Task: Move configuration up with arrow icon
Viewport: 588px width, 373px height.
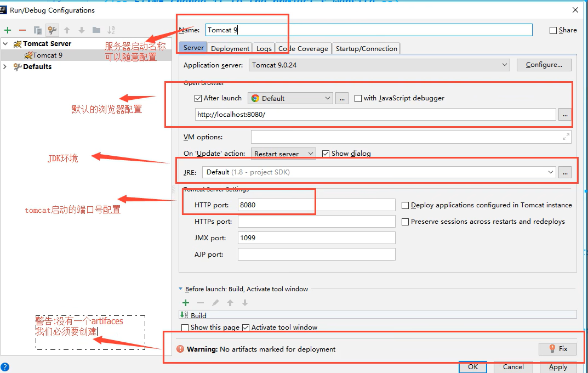Action: [67, 30]
